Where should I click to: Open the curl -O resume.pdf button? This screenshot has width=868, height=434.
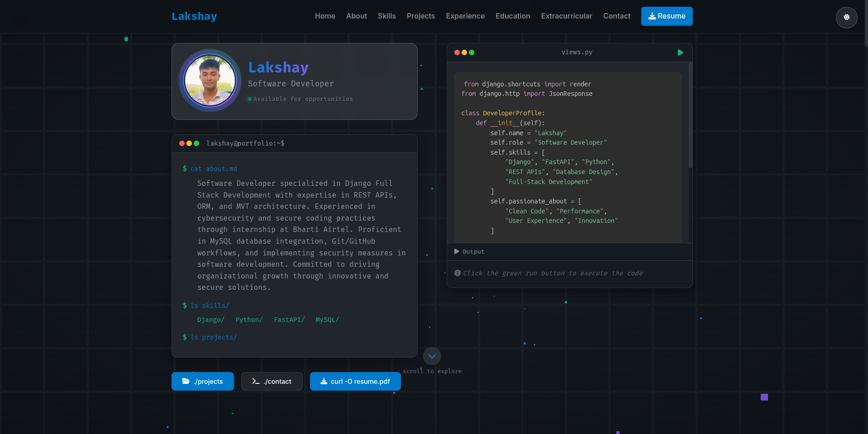pyautogui.click(x=355, y=381)
